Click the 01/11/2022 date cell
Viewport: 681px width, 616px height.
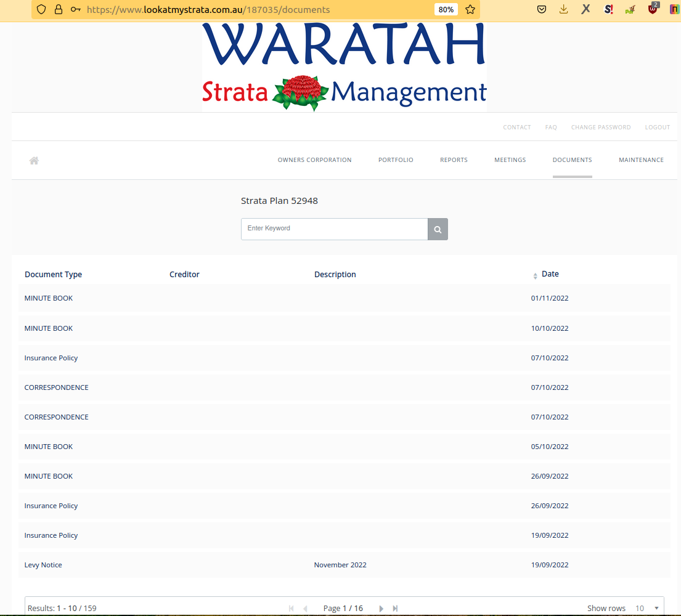[x=549, y=298]
